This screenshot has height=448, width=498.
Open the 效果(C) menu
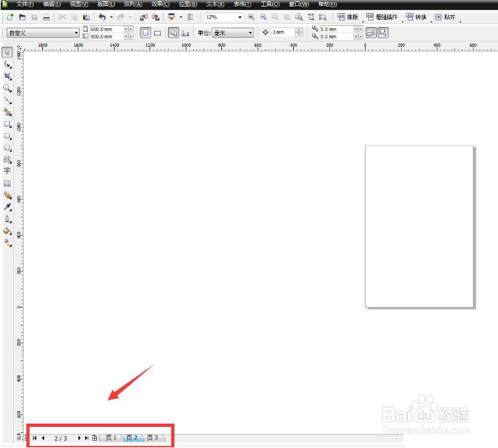(x=160, y=5)
